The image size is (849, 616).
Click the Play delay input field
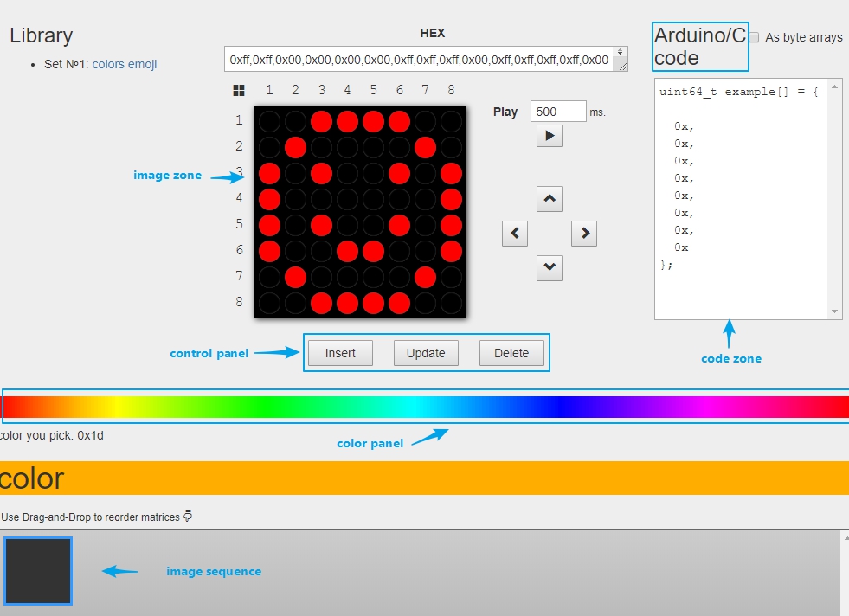[x=557, y=112]
